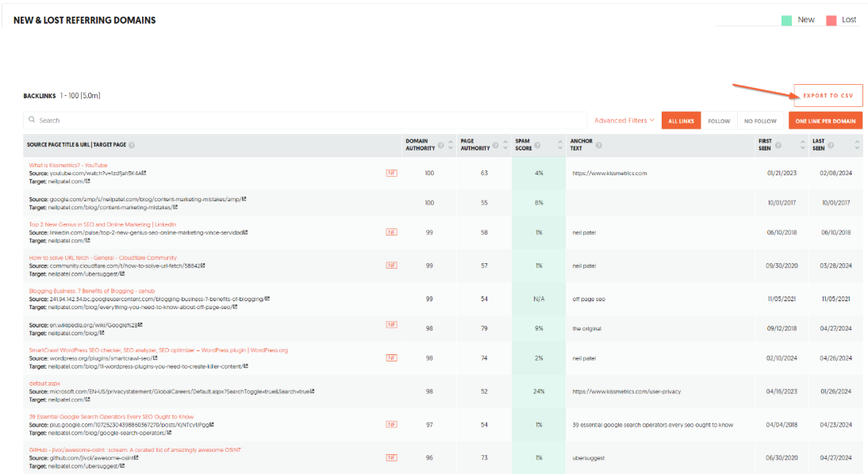Sort by Domain Authority using sort arrows

pos(451,145)
